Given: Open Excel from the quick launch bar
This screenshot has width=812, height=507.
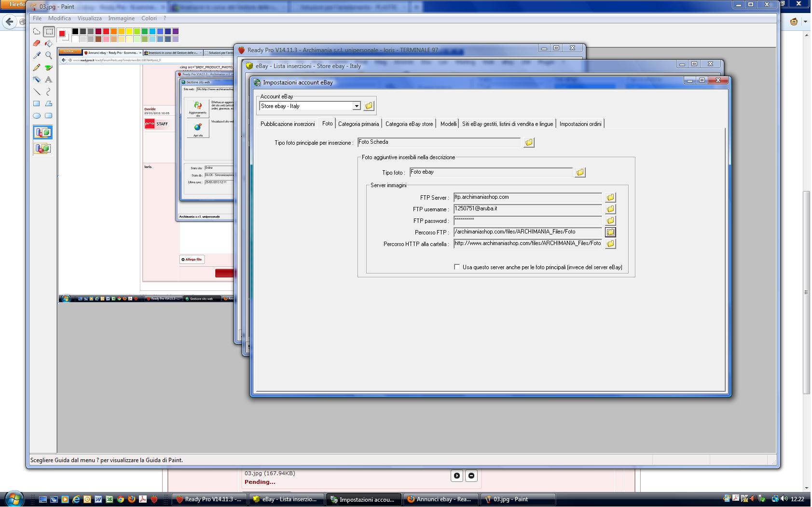Looking at the screenshot, I should (110, 499).
